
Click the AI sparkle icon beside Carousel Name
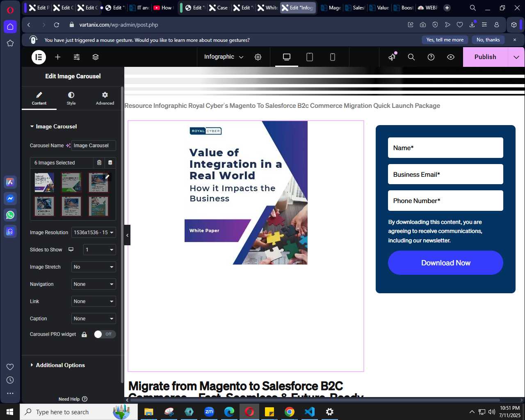tap(68, 146)
